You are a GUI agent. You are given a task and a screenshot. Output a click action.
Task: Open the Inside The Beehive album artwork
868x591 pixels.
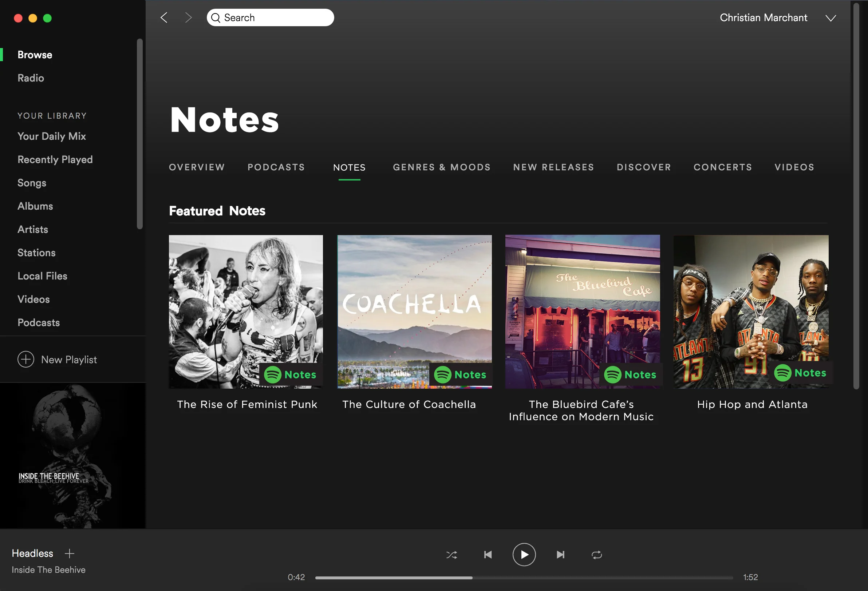point(73,456)
